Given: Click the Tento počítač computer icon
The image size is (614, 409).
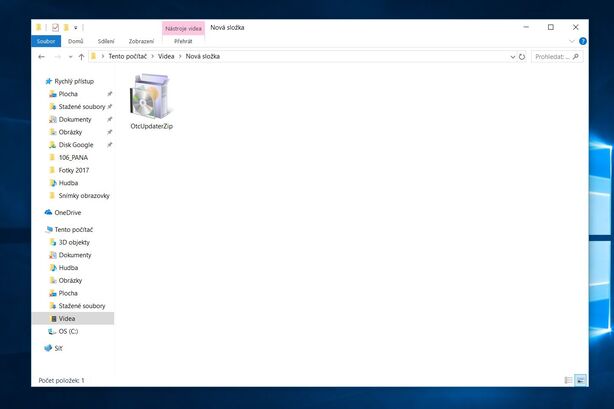Looking at the screenshot, I should point(49,230).
